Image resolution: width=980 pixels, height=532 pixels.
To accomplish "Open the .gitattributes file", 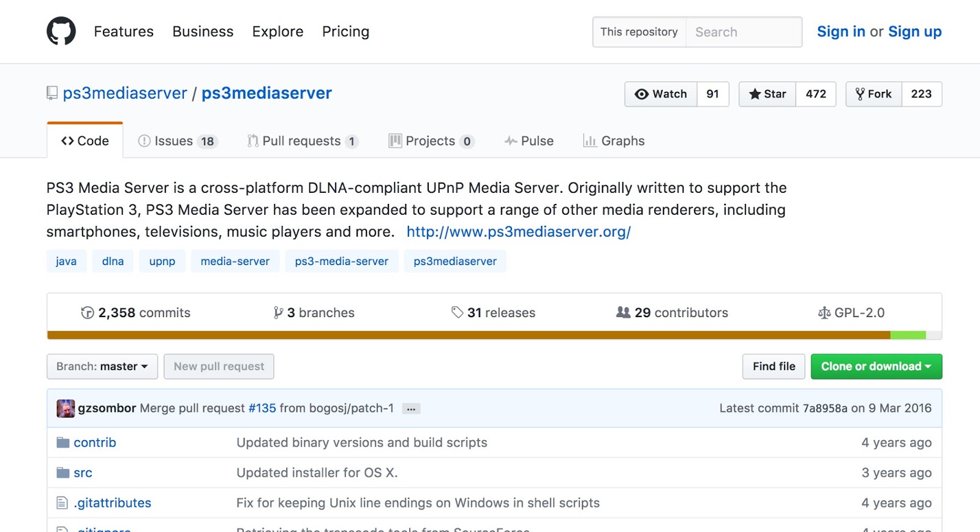I will tap(113, 503).
